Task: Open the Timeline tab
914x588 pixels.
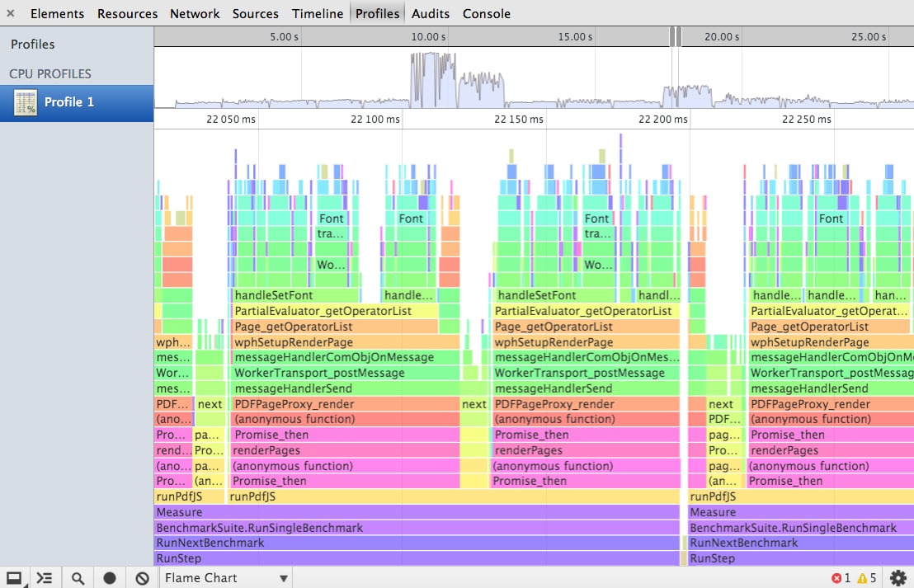Action: tap(318, 13)
